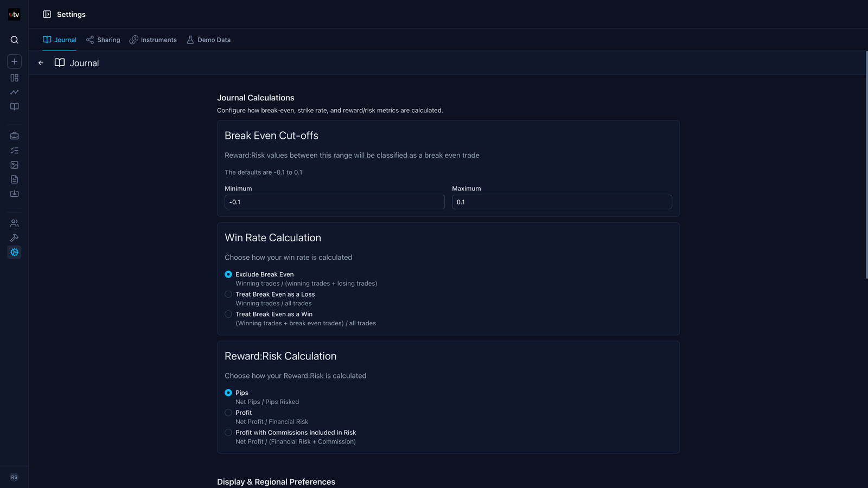Go to the Demo Data tab

tap(208, 40)
